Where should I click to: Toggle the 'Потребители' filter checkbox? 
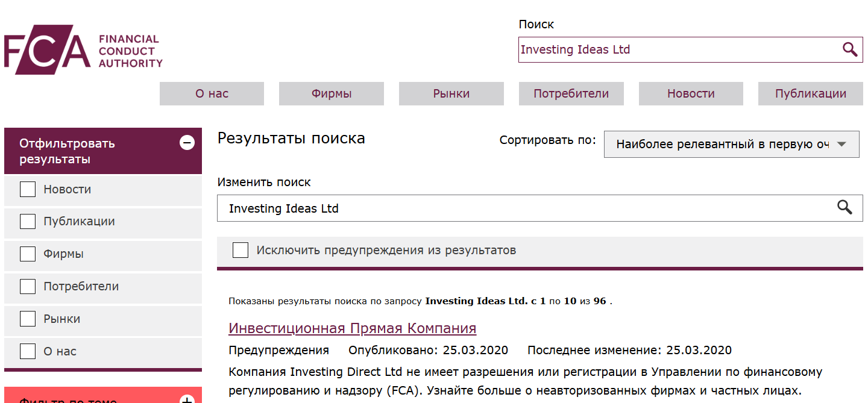27,286
